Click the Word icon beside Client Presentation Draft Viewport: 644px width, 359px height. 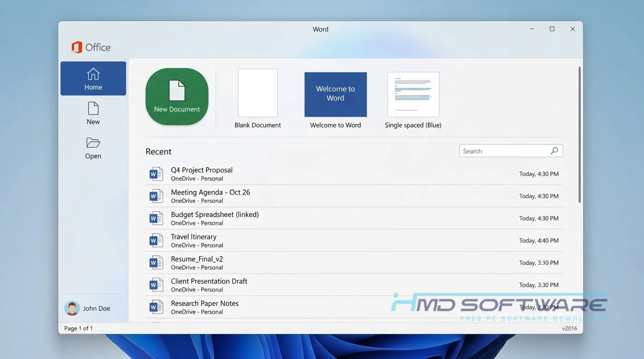point(156,285)
